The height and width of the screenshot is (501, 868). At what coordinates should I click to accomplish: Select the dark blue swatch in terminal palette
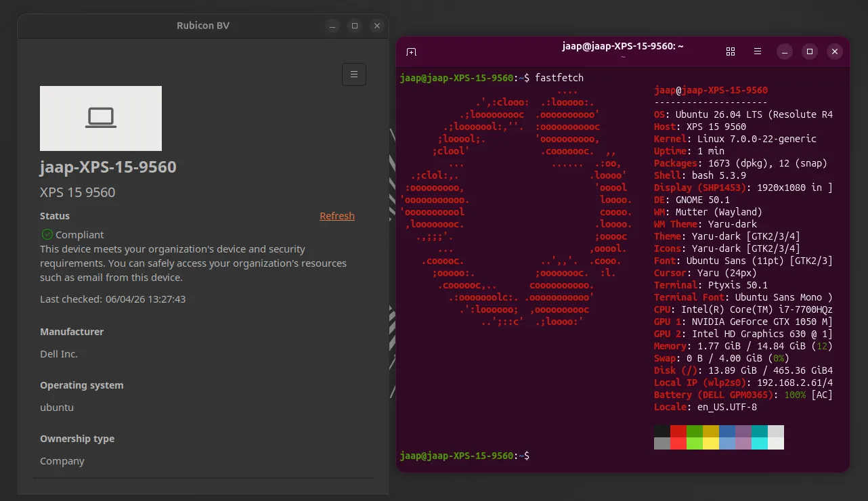(727, 431)
